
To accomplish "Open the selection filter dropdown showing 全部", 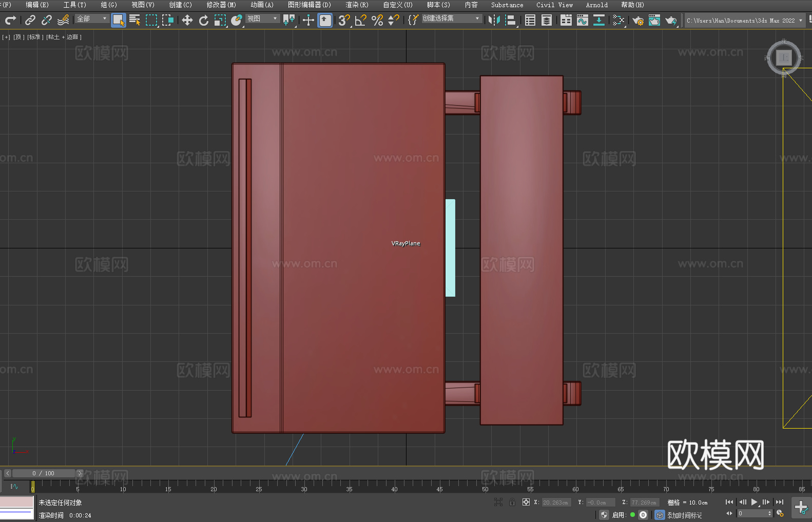I will [92, 18].
